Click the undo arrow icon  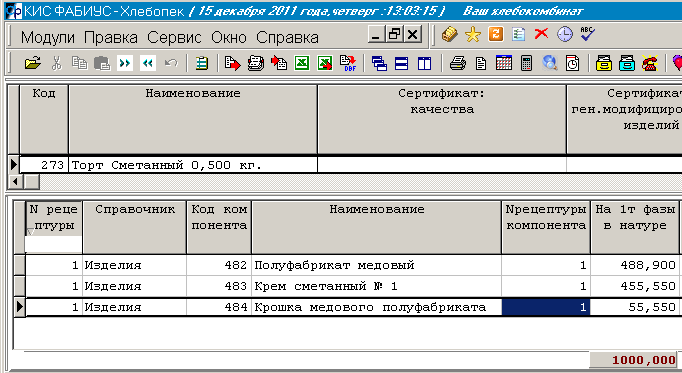(x=171, y=63)
